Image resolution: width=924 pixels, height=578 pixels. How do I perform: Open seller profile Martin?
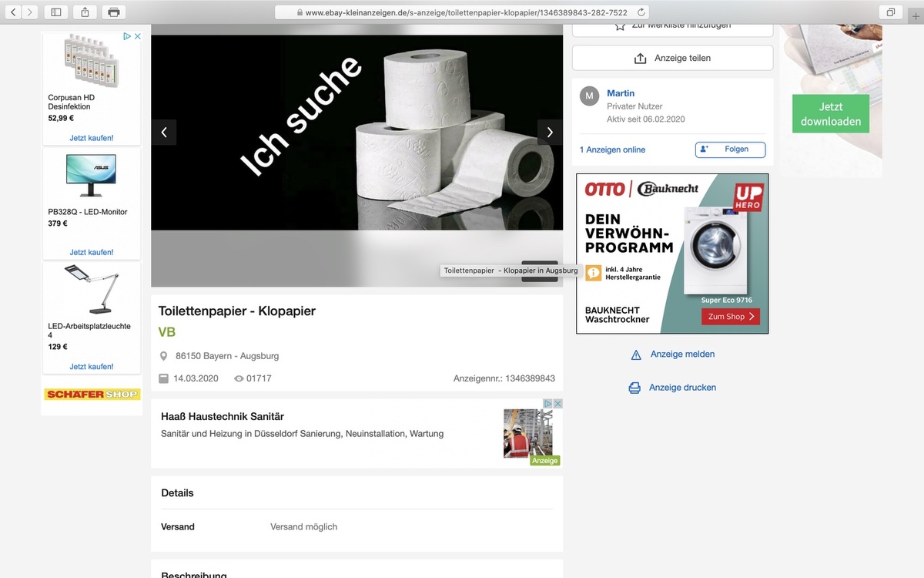click(621, 93)
